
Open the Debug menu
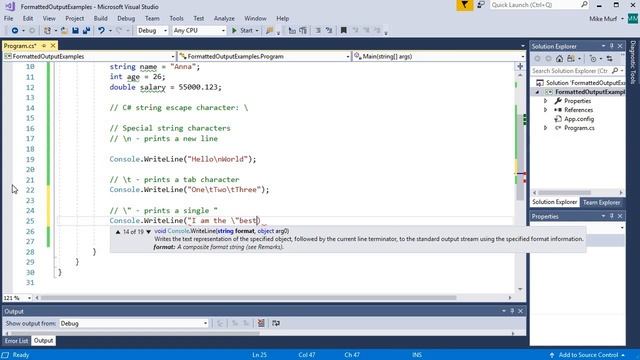point(126,18)
